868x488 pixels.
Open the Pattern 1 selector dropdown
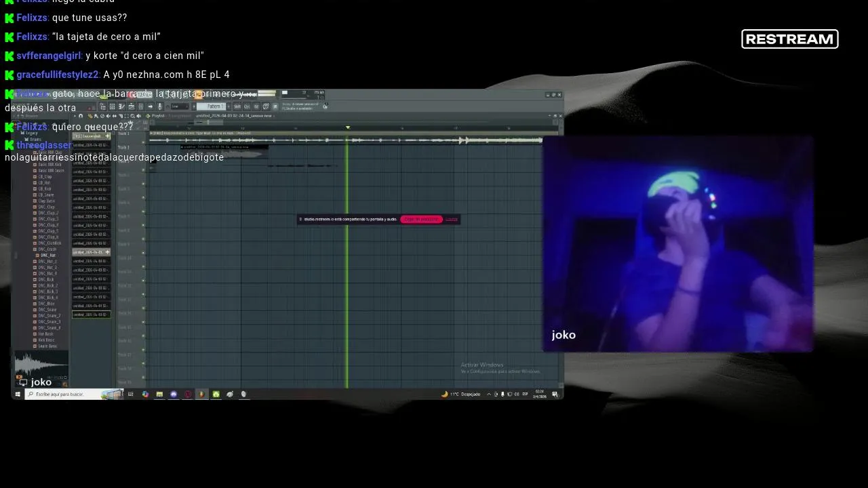(211, 106)
